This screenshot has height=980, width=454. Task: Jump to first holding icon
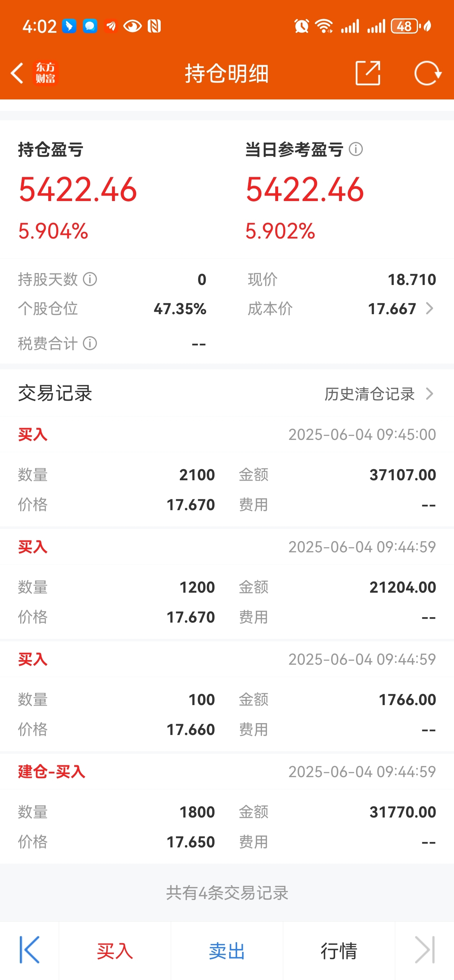pos(29,950)
